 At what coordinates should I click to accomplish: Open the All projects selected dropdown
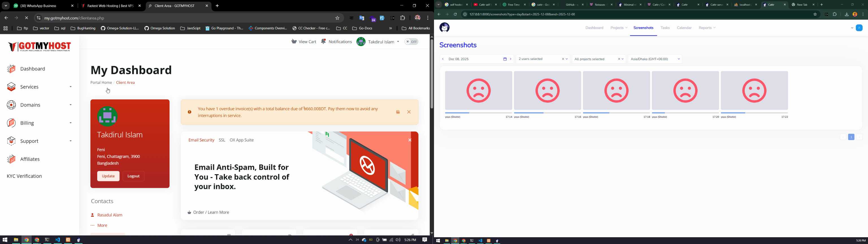tap(599, 59)
